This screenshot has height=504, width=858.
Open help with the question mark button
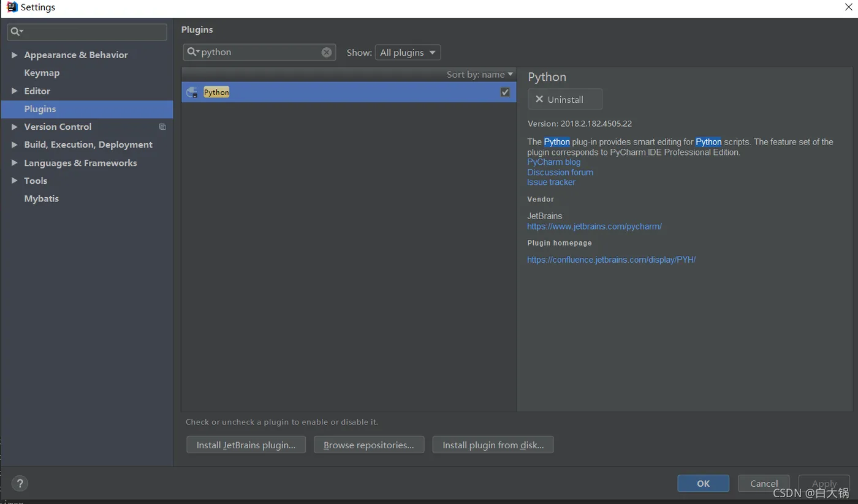(x=20, y=483)
